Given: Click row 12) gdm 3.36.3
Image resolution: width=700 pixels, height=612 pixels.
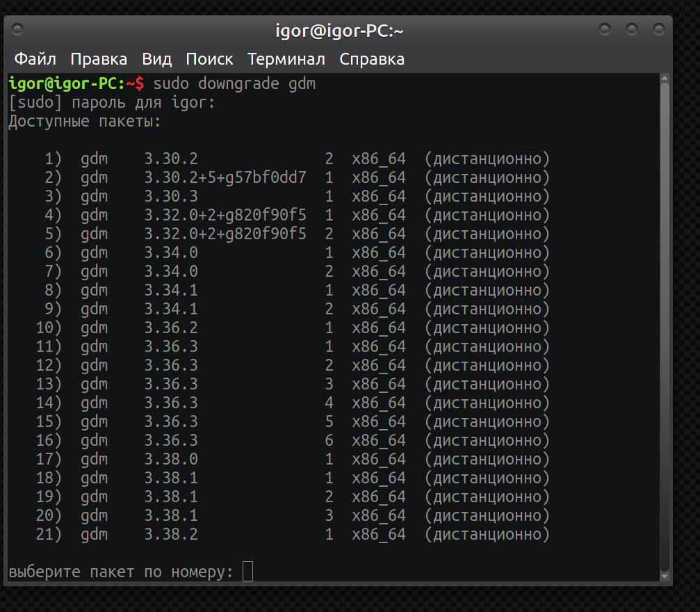Looking at the screenshot, I should tap(293, 365).
